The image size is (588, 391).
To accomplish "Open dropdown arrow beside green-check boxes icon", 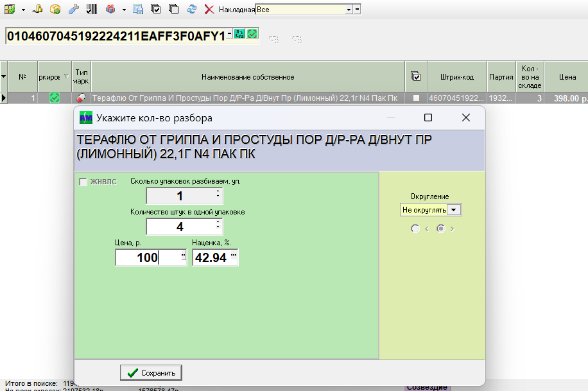I will tap(23, 10).
